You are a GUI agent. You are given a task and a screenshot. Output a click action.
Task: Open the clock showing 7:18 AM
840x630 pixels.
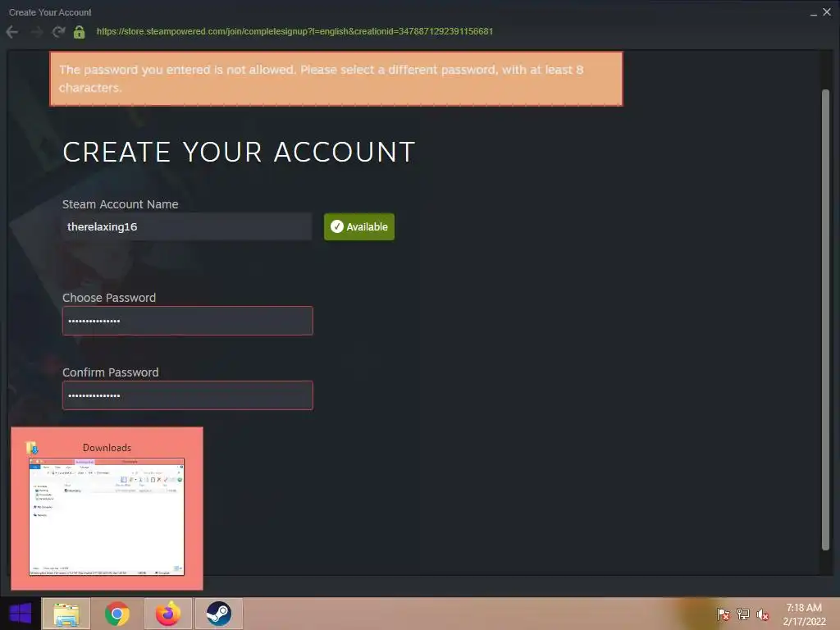click(804, 614)
